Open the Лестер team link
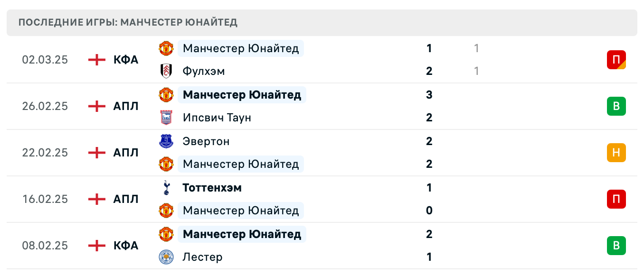 [x=202, y=257]
